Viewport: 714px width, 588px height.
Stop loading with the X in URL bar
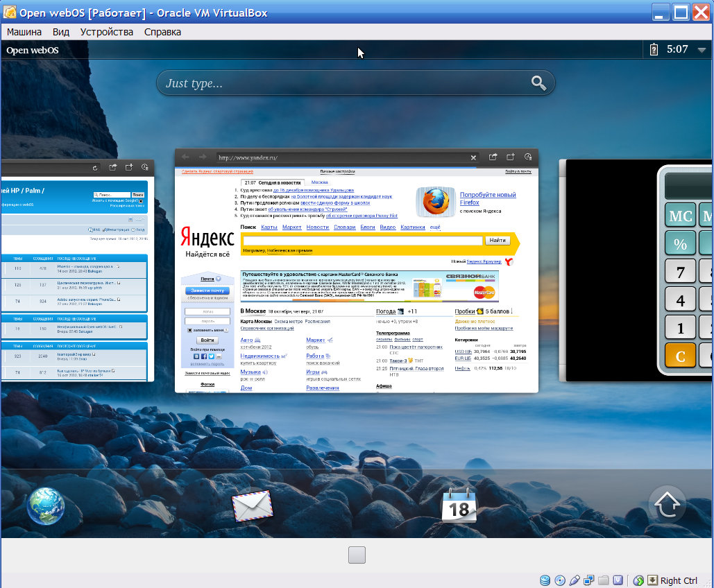pos(473,157)
